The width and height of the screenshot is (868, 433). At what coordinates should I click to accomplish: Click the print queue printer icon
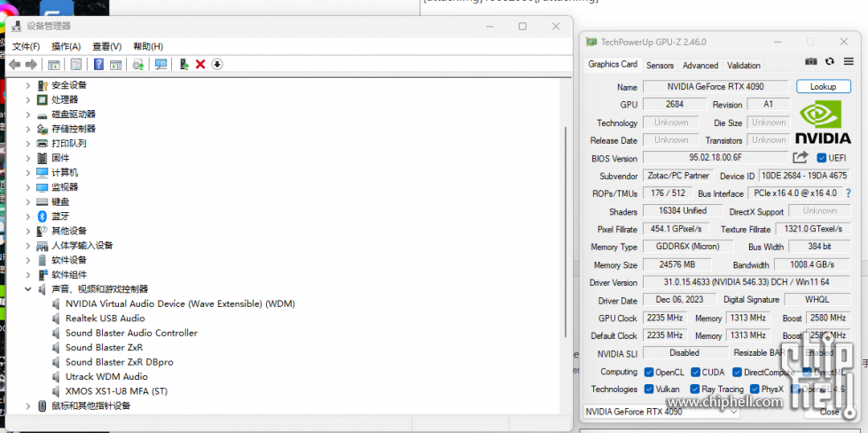42,144
